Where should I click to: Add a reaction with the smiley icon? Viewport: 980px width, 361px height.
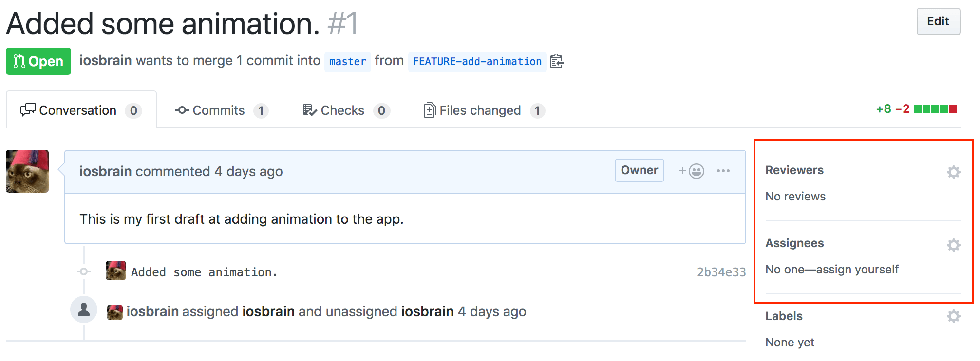click(692, 171)
